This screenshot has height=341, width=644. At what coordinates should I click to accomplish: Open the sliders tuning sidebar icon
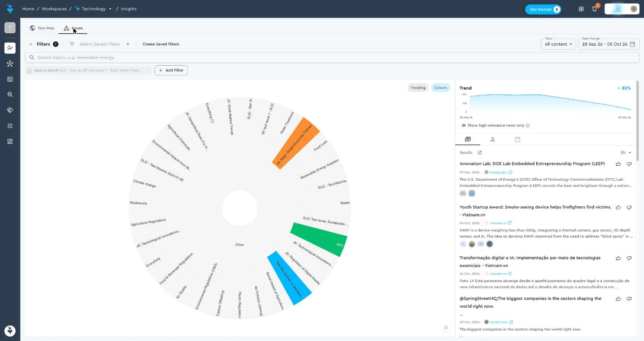[x=10, y=126]
